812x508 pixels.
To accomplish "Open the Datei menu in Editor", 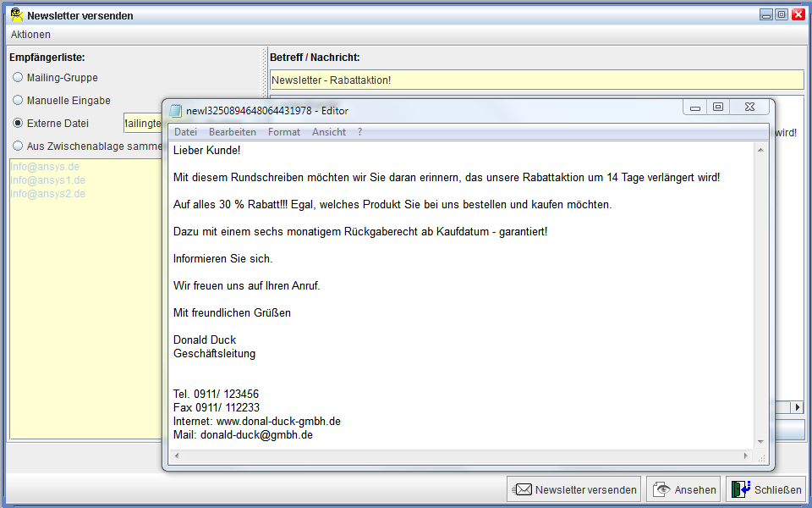I will [x=185, y=132].
